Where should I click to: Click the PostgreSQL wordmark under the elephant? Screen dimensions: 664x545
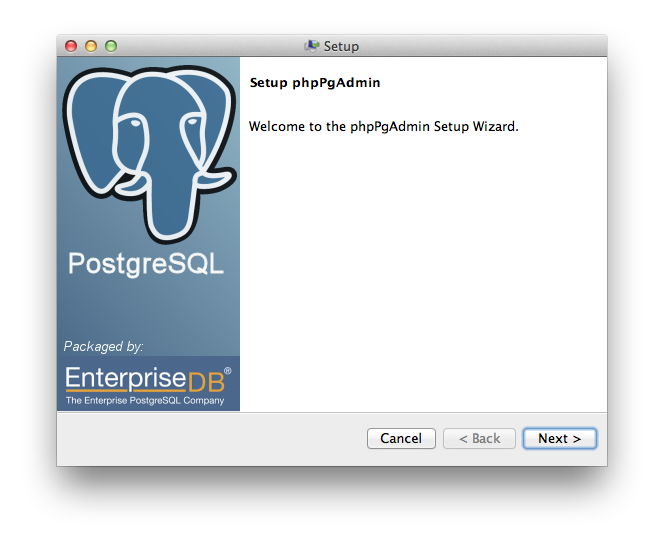pyautogui.click(x=146, y=263)
